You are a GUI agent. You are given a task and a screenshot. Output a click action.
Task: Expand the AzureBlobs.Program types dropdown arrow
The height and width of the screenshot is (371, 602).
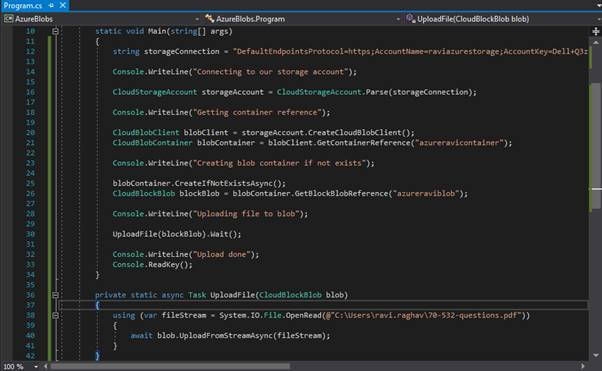[398, 19]
